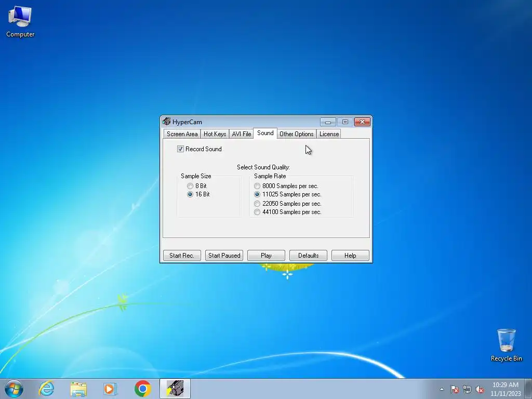Switch to the Screen Area tab
This screenshot has height=399, width=532.
182,134
